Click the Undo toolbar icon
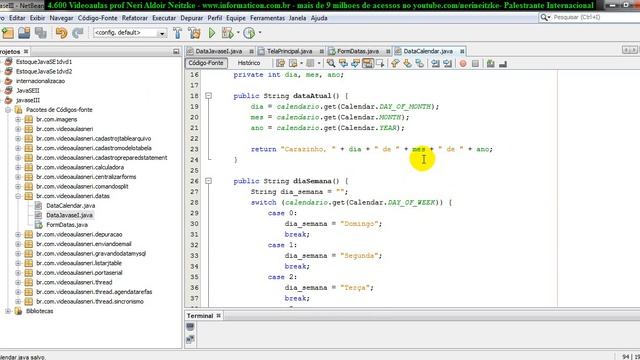Image resolution: width=640 pixels, height=360 pixels. (x=61, y=33)
